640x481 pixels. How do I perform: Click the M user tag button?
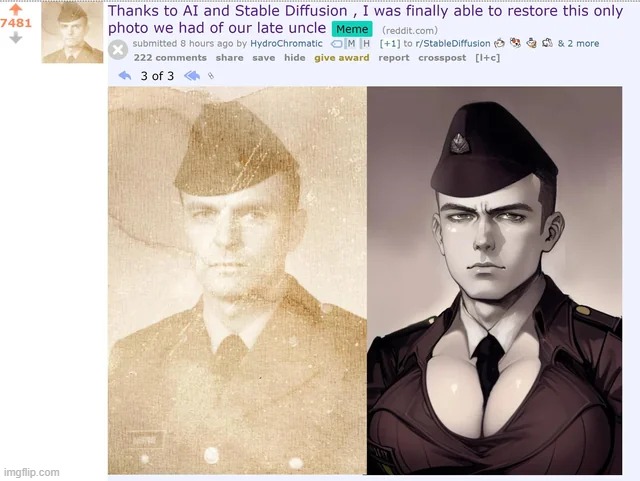pyautogui.click(x=351, y=44)
